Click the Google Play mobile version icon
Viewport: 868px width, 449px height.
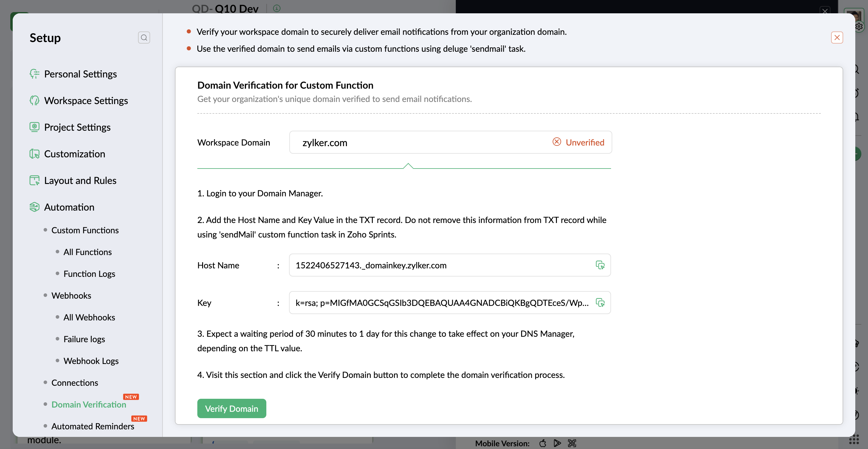point(557,443)
